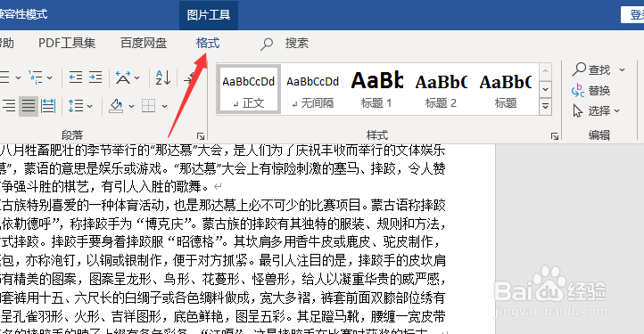Click the line spacing icon
Screen dimensions: 644x334
[76, 106]
